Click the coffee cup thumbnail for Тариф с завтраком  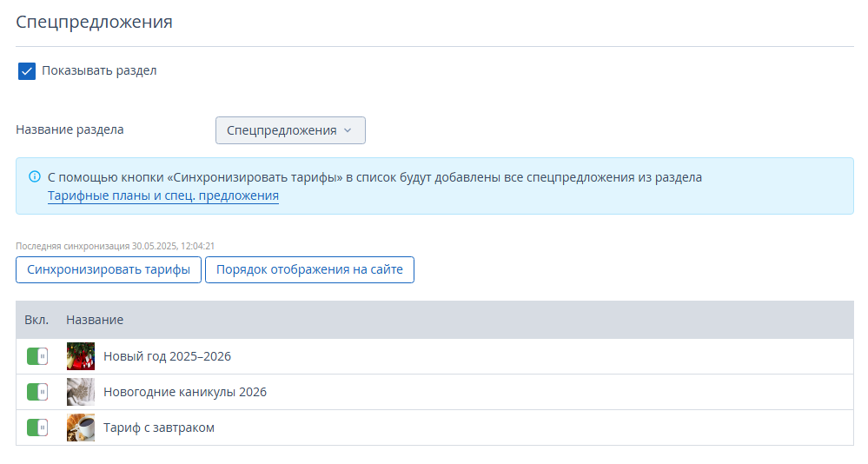pyautogui.click(x=81, y=428)
